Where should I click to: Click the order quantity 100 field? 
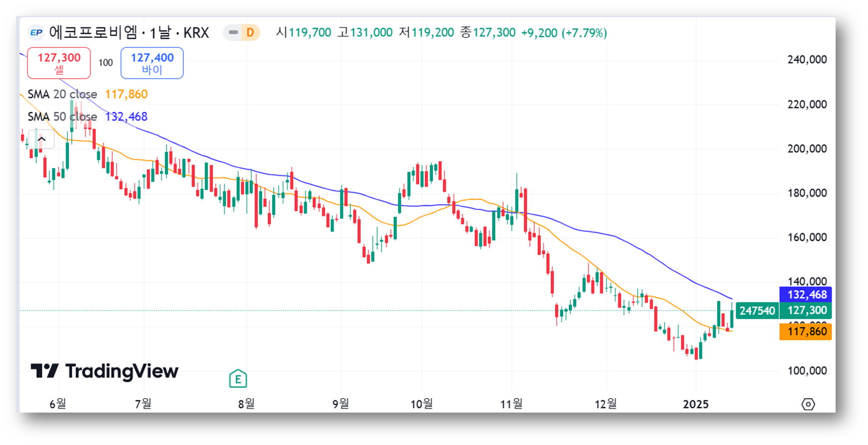click(x=106, y=63)
